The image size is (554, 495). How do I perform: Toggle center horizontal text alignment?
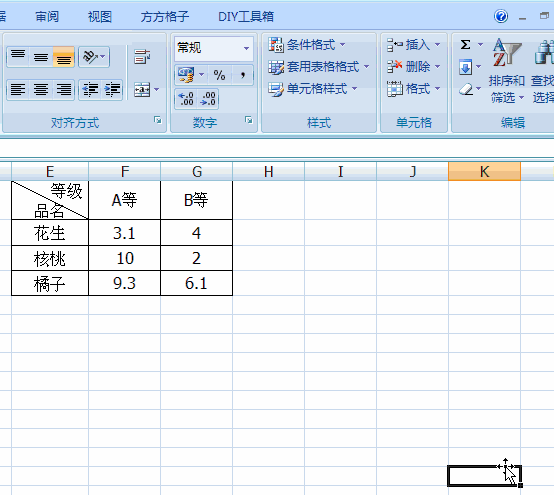[41, 89]
